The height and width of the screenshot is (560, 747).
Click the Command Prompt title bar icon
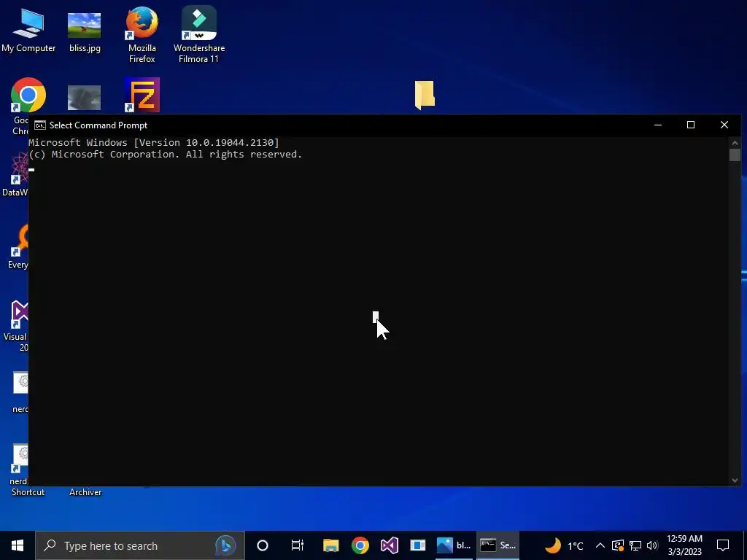pos(40,125)
